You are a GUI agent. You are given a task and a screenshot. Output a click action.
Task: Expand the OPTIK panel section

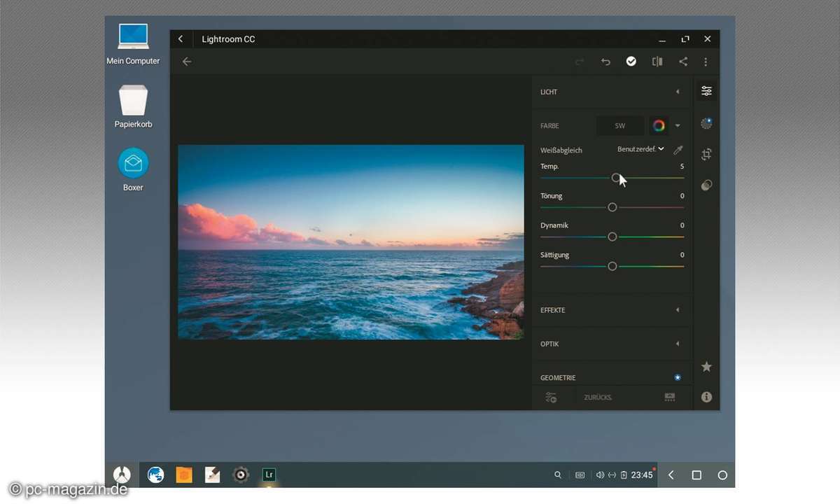pos(612,344)
